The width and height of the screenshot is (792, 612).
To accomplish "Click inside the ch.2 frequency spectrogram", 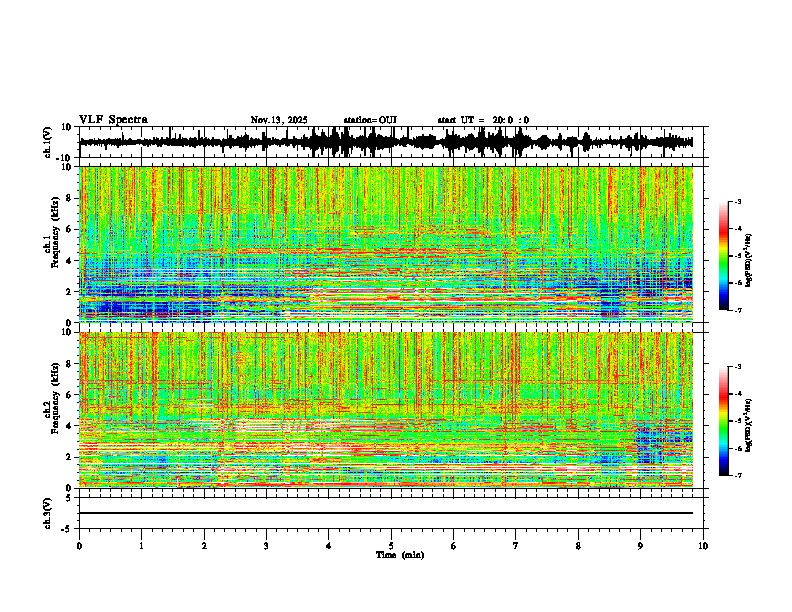I will coord(386,410).
